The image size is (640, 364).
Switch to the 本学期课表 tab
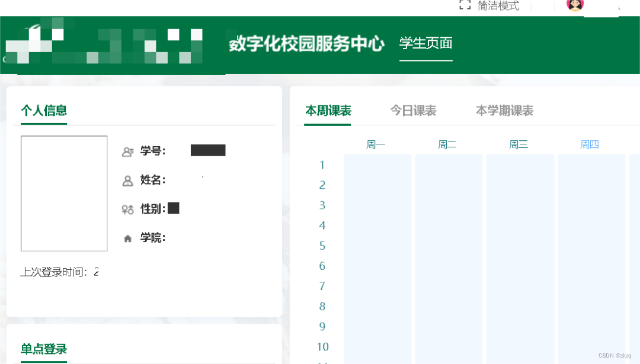504,110
